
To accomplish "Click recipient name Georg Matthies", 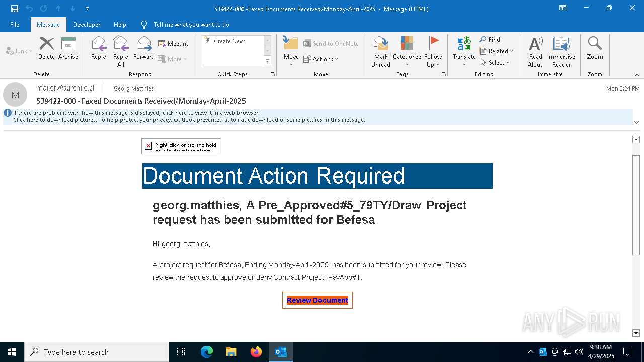I will pos(134,88).
